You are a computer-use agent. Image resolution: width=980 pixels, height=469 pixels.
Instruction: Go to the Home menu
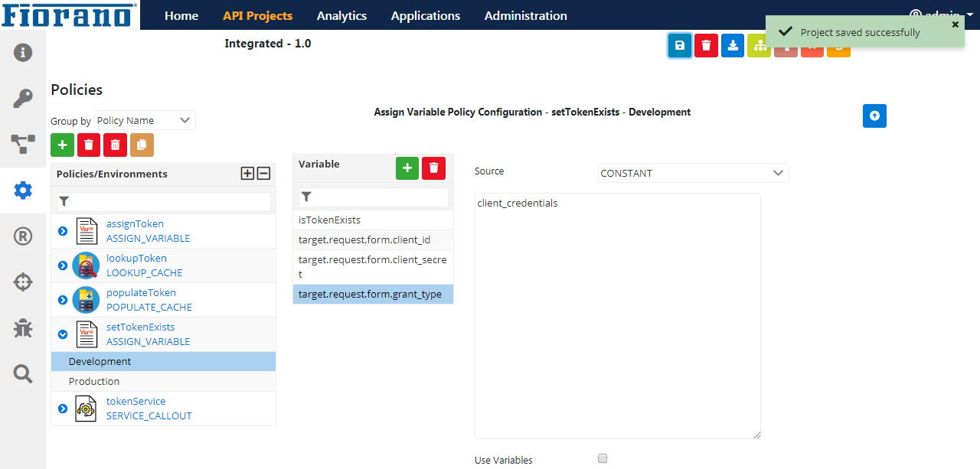[x=181, y=15]
